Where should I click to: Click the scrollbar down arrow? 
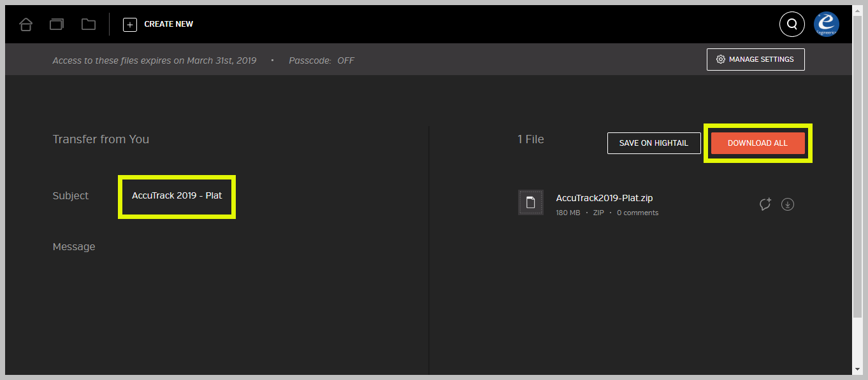[857, 369]
